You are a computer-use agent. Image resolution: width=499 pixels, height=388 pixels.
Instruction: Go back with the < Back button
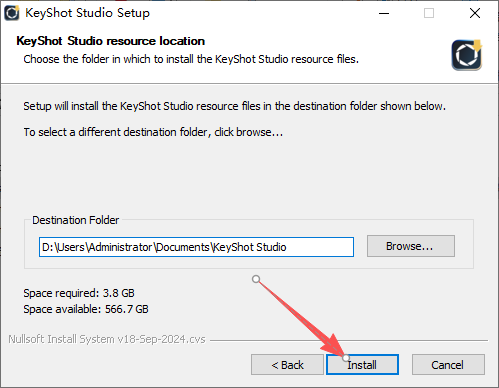(x=287, y=365)
